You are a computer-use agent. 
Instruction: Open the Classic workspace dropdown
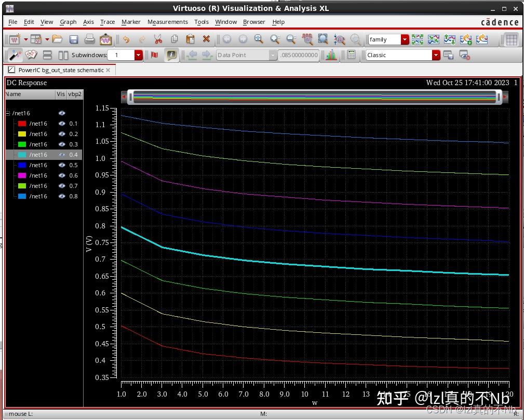436,55
